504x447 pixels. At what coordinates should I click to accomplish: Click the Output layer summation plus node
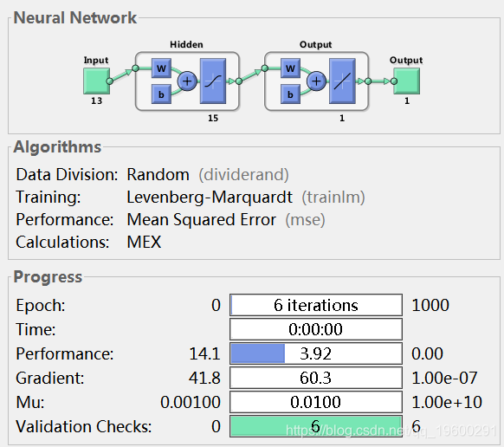[x=316, y=81]
